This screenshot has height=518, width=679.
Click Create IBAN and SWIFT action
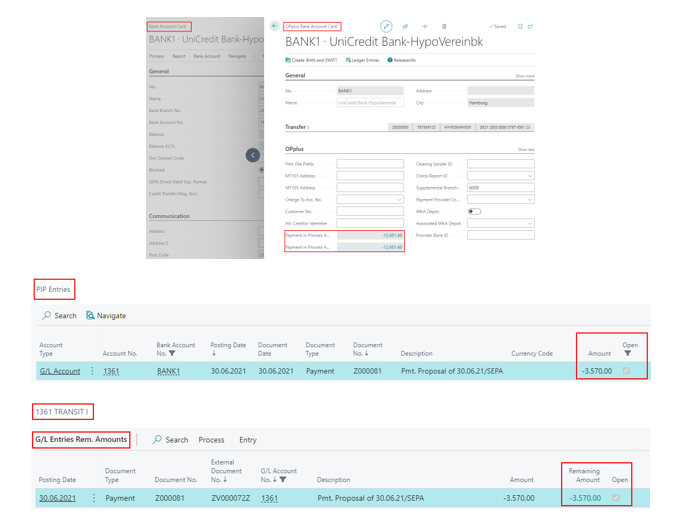click(312, 60)
